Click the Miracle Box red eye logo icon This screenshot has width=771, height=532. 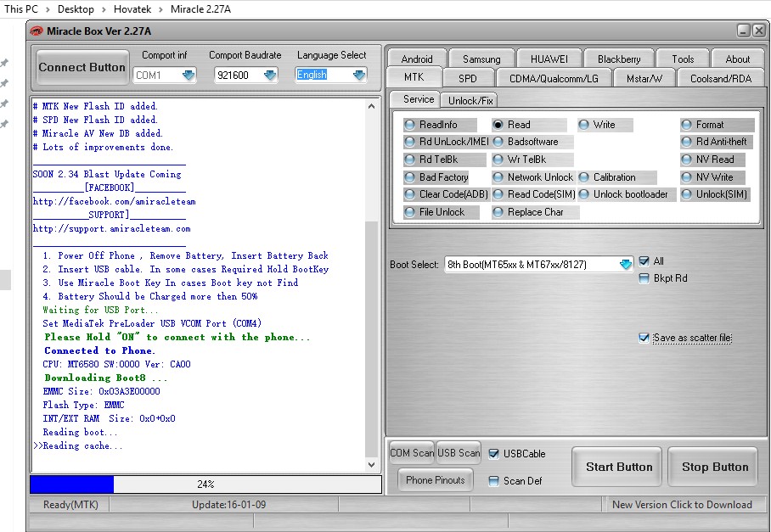pyautogui.click(x=37, y=31)
